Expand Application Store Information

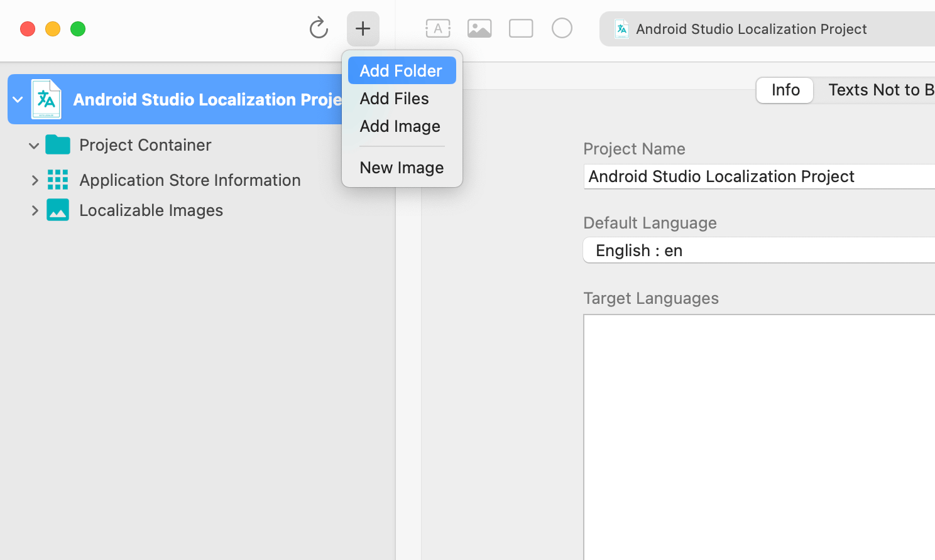pos(35,180)
